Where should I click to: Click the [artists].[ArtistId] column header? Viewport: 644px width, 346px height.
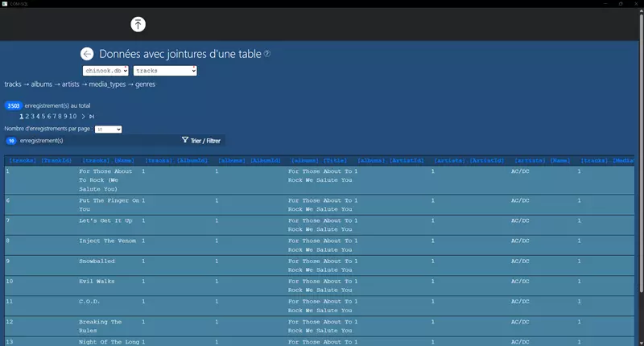pyautogui.click(x=469, y=160)
